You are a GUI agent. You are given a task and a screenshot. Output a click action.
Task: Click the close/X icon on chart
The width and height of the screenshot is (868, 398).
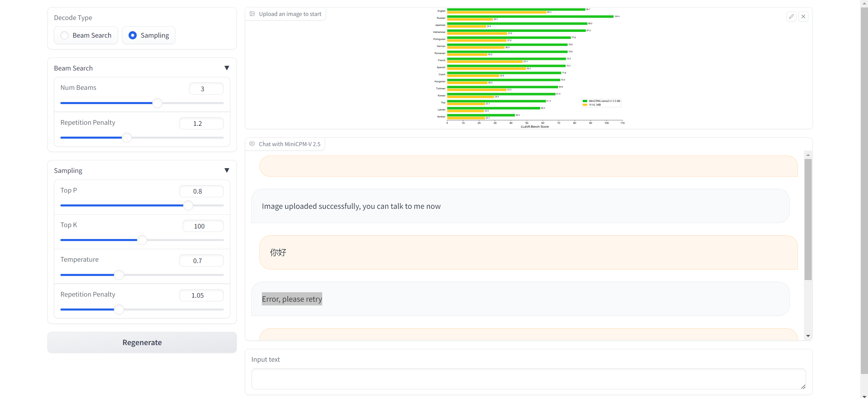[804, 16]
